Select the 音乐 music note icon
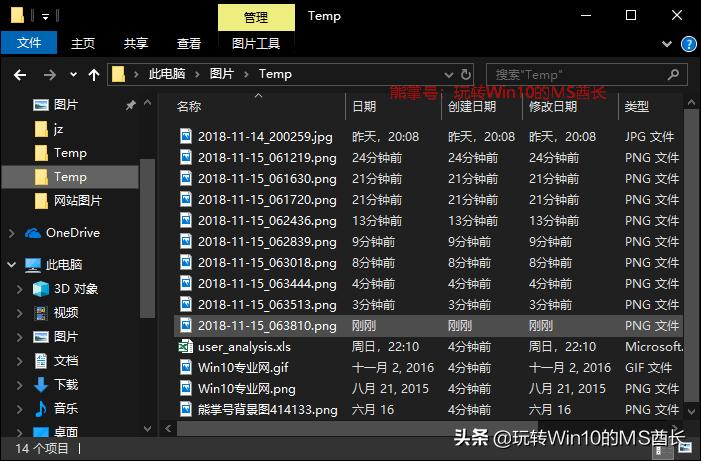 pyautogui.click(x=41, y=409)
